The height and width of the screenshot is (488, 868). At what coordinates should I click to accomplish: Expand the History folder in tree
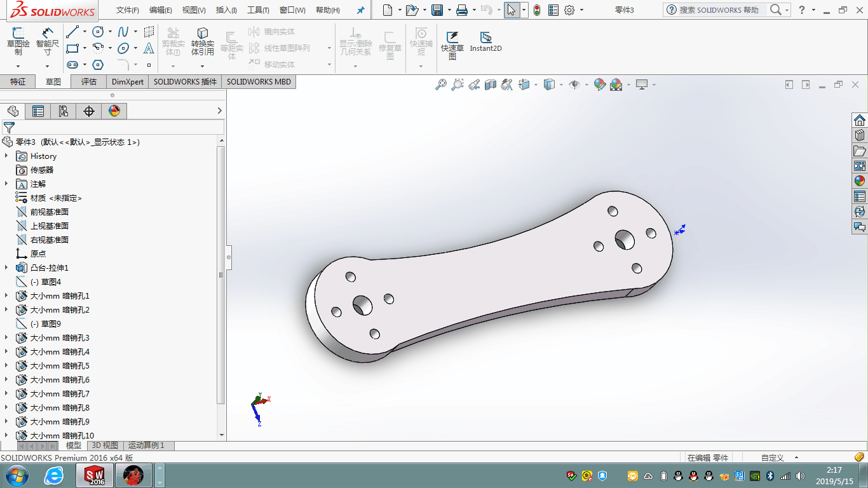tap(6, 156)
